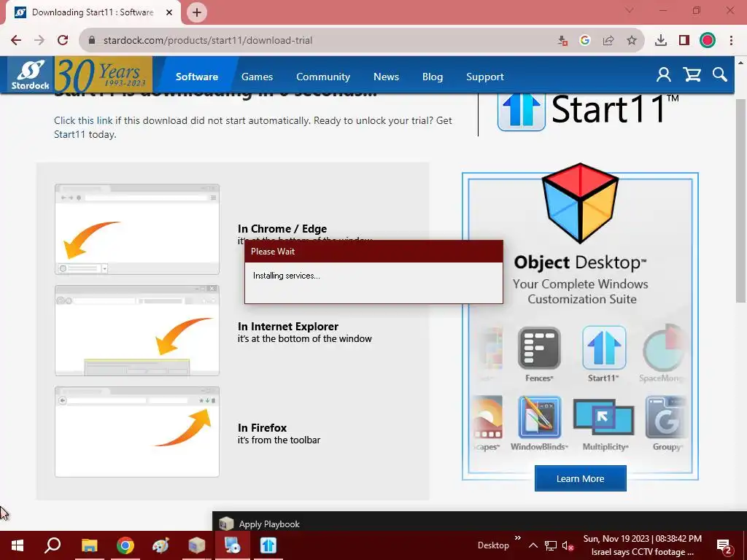Click the Start11 taskbar icon

pos(268,545)
